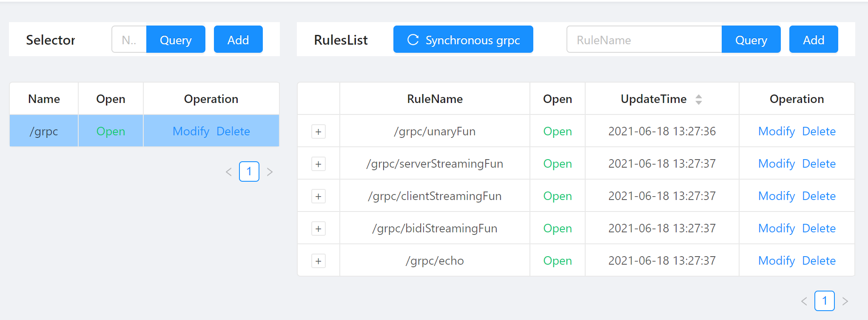Image resolution: width=868 pixels, height=320 pixels.
Task: Go to previous page of selector list
Action: click(x=229, y=172)
